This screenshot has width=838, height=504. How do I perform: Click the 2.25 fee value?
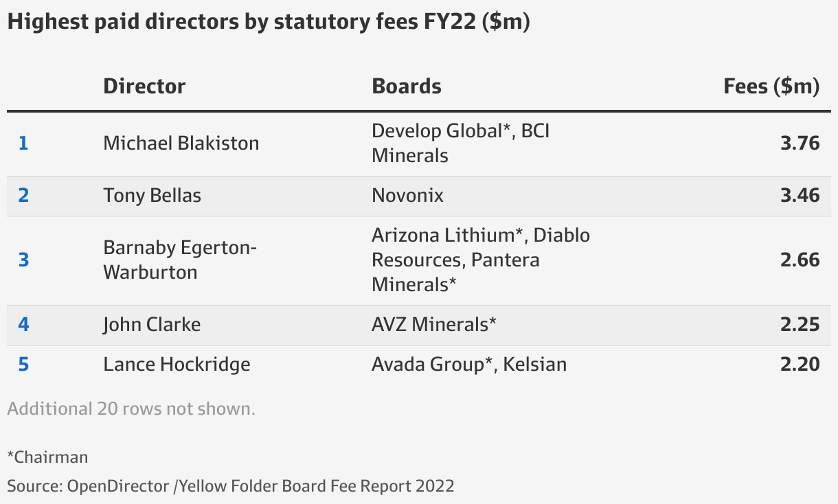point(800,324)
